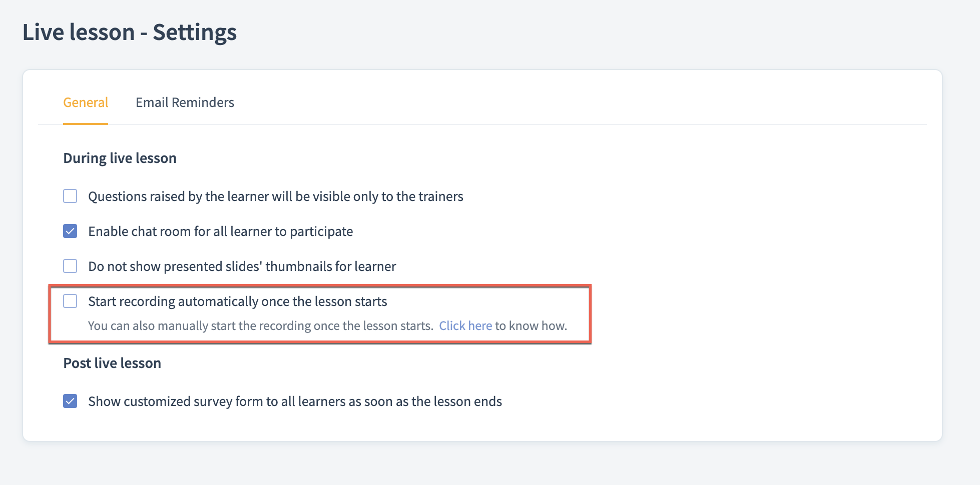Switch to the General tab
The width and height of the screenshot is (980, 485).
tap(86, 102)
